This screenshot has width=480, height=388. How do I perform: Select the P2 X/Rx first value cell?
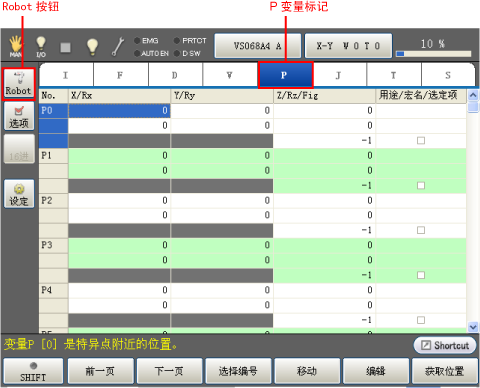click(x=119, y=201)
